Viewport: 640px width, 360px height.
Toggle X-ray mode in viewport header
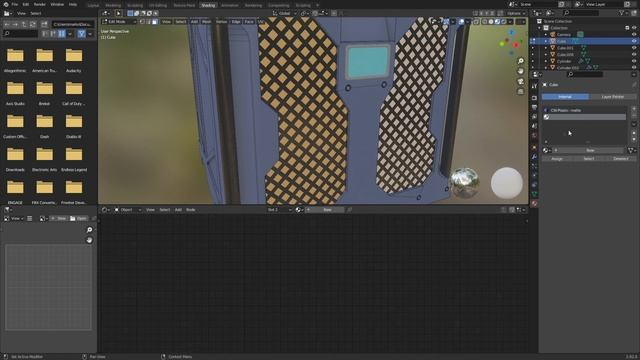pos(476,22)
